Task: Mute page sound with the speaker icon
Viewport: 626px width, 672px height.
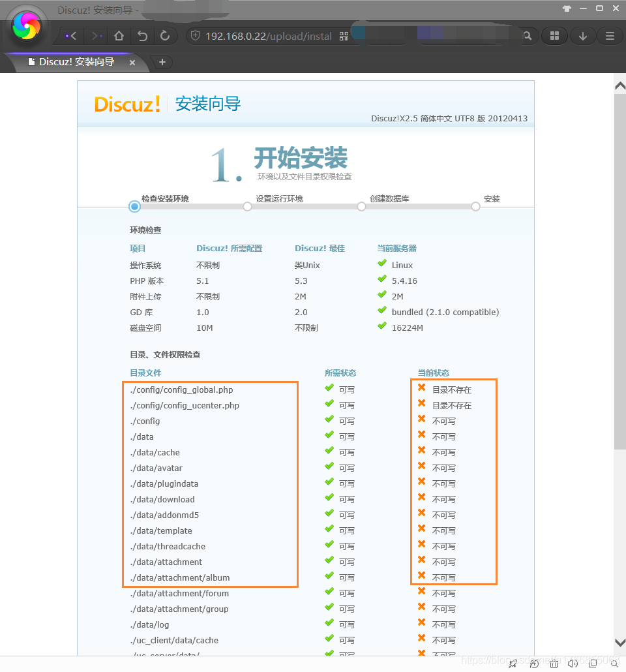Action: 573,664
